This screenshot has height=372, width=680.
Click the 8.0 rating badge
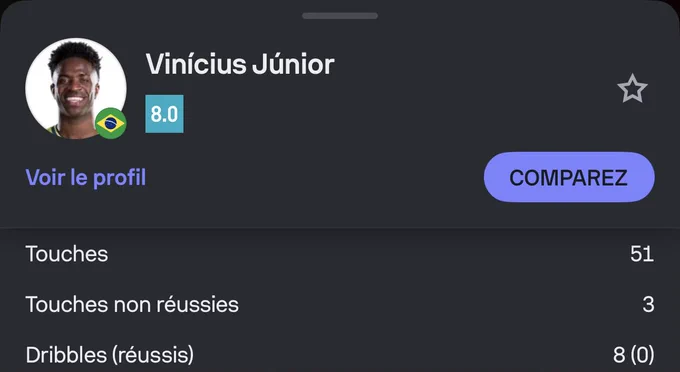point(164,114)
